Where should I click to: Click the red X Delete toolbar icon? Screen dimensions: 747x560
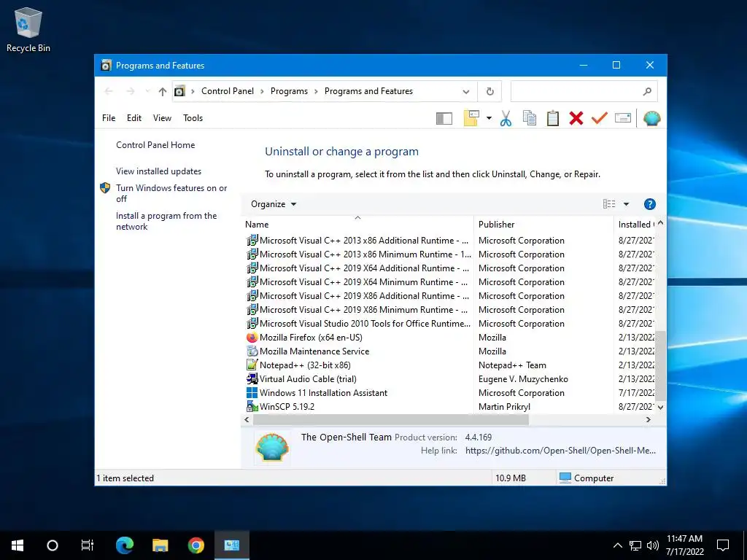(x=576, y=118)
